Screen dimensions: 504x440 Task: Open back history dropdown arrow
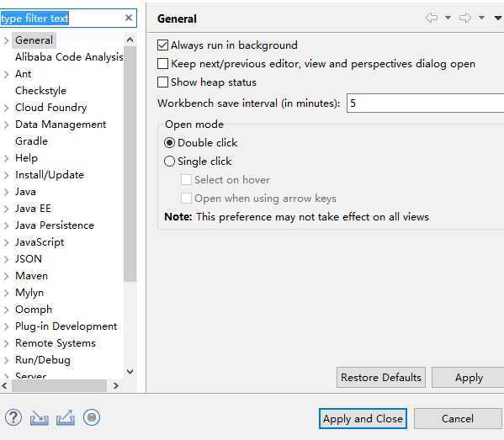pyautogui.click(x=448, y=18)
